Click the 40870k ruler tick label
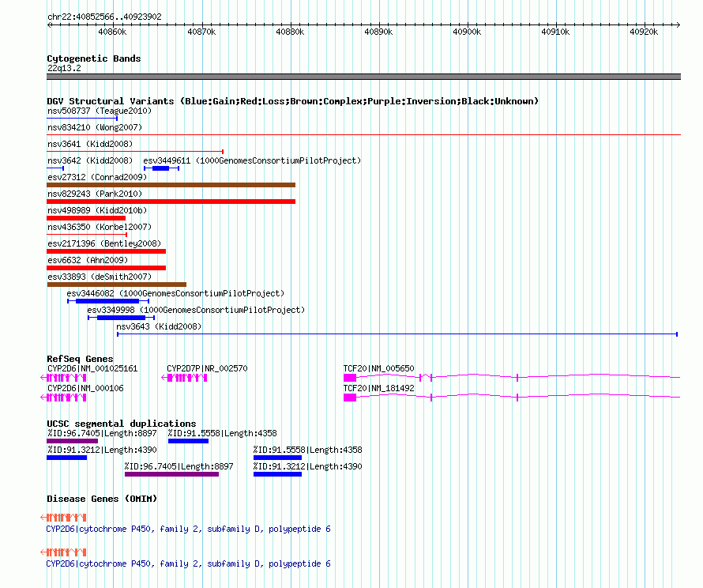The image size is (703, 588). pyautogui.click(x=201, y=32)
